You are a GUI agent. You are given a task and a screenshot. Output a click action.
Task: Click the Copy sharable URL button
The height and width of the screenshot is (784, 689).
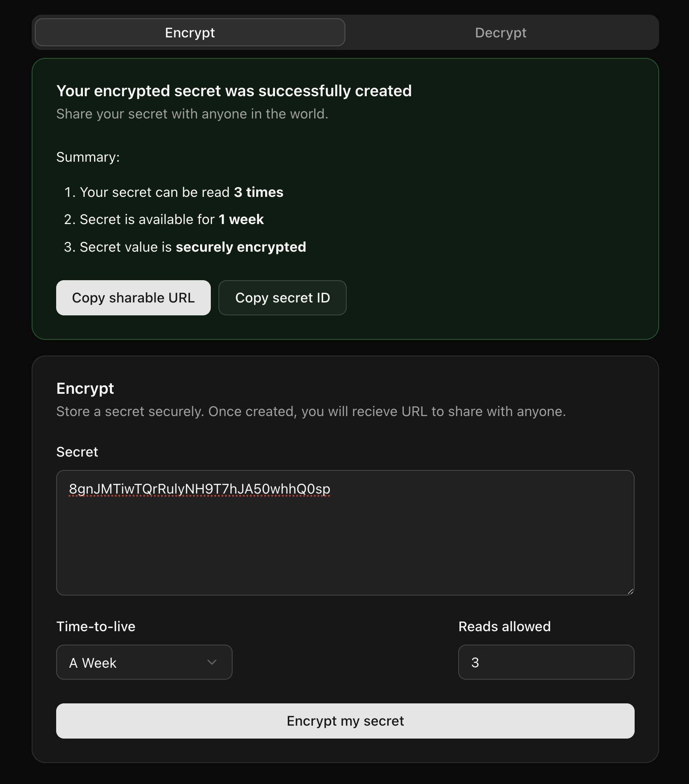click(x=133, y=298)
